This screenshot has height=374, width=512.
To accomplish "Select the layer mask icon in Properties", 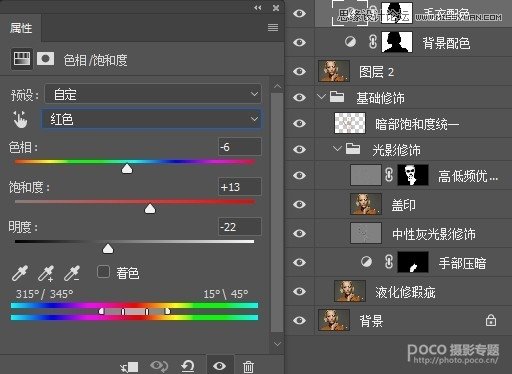I will pyautogui.click(x=46, y=59).
